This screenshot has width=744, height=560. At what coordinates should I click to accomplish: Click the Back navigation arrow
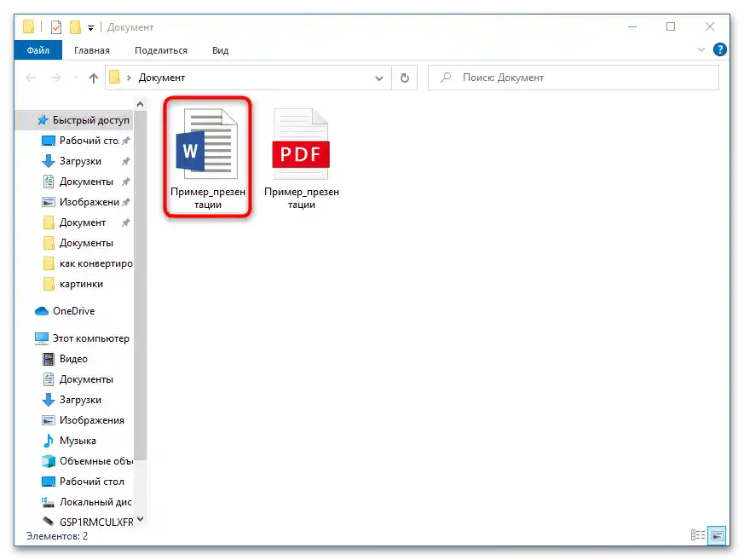31,78
